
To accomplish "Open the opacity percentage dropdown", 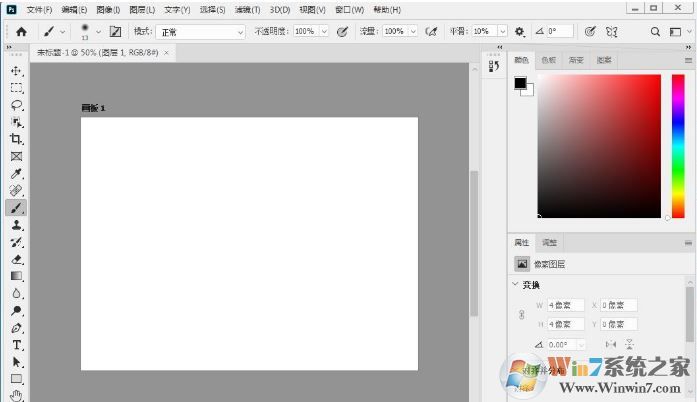I will coord(325,32).
